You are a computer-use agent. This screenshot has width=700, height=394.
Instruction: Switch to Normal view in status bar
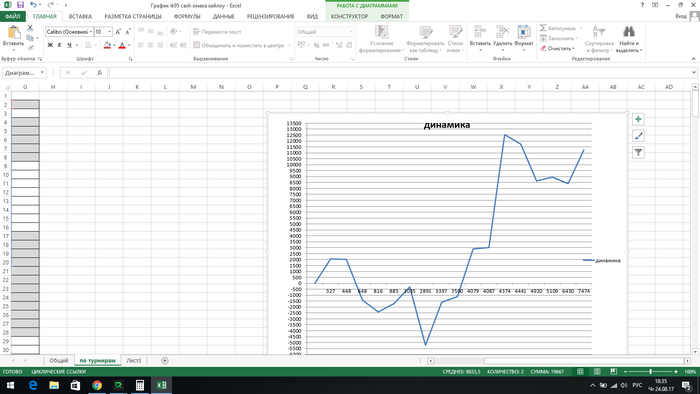(x=580, y=372)
